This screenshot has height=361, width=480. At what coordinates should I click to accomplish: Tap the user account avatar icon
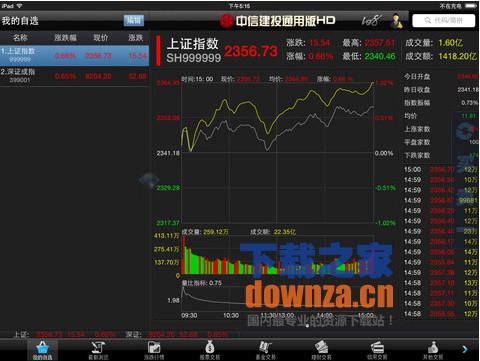tap(397, 21)
